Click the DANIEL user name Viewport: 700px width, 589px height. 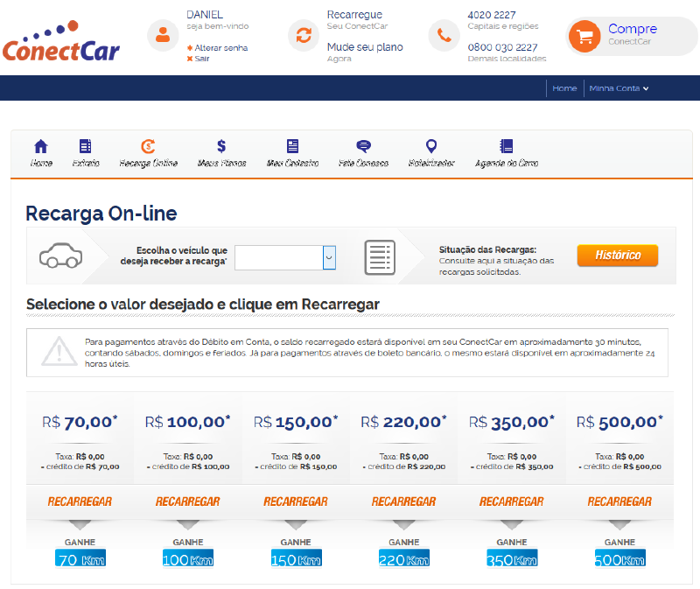click(x=205, y=15)
